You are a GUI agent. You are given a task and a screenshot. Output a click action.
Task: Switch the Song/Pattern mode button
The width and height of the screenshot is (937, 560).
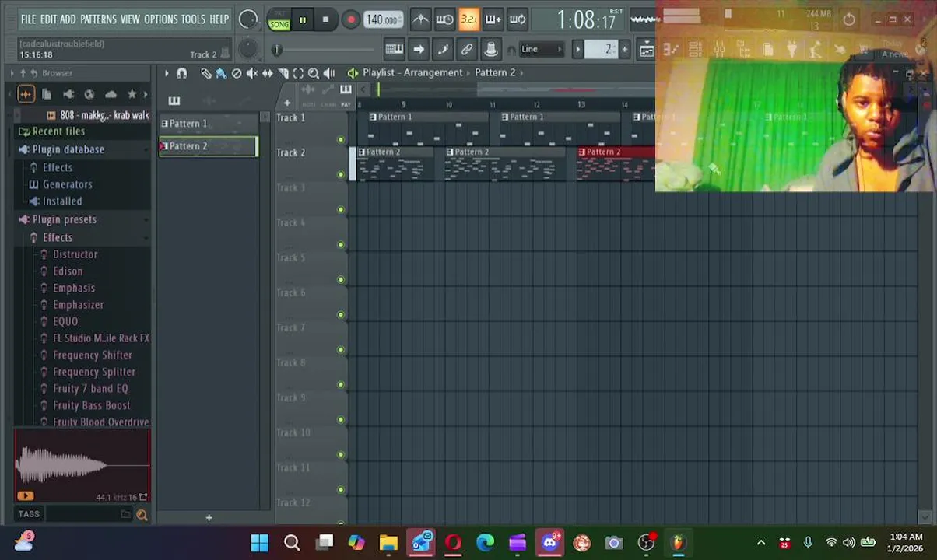coord(279,20)
